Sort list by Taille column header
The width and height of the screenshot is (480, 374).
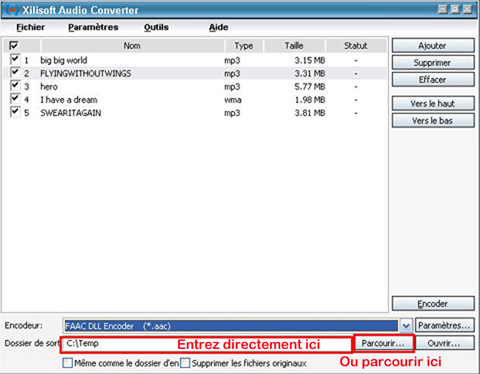[x=294, y=46]
